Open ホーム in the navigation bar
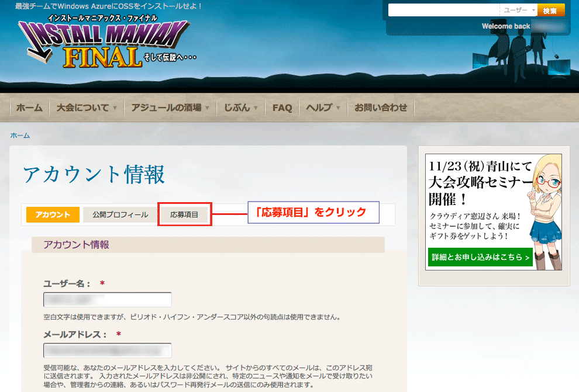579x392 pixels. tap(29, 107)
